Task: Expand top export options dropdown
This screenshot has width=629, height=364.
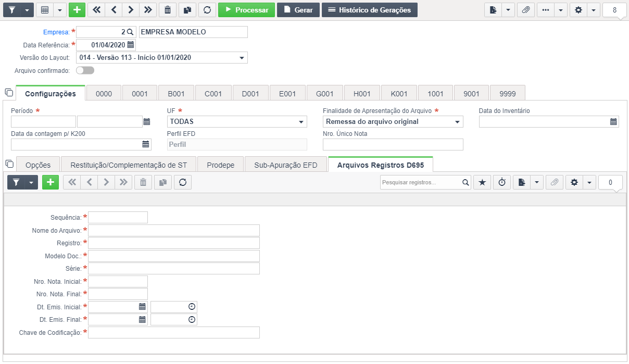Action: point(508,10)
